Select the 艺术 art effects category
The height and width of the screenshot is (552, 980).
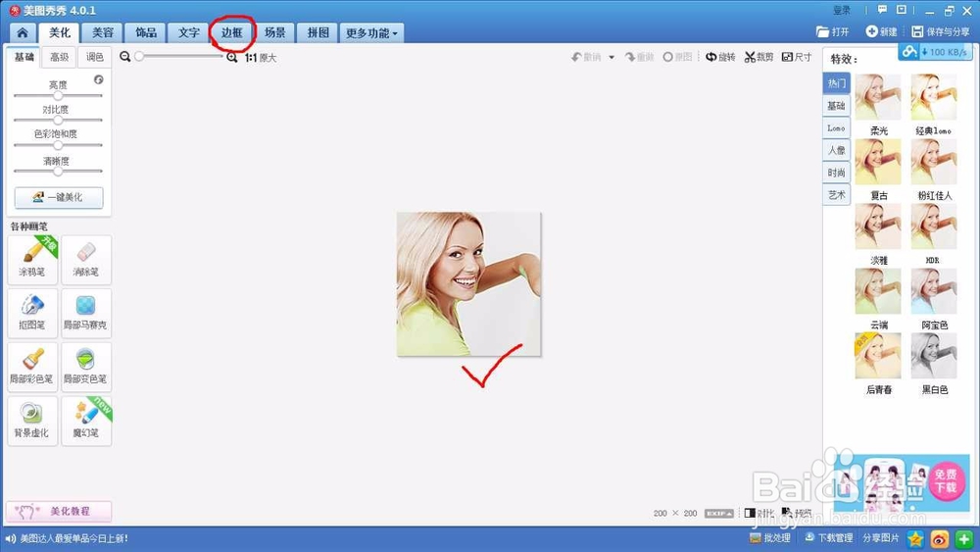tap(836, 195)
